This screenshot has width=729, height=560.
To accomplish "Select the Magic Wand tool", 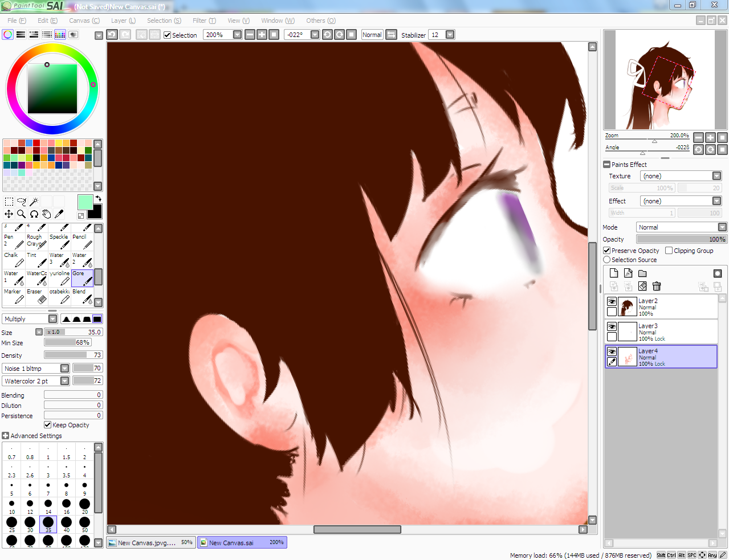I will click(34, 202).
